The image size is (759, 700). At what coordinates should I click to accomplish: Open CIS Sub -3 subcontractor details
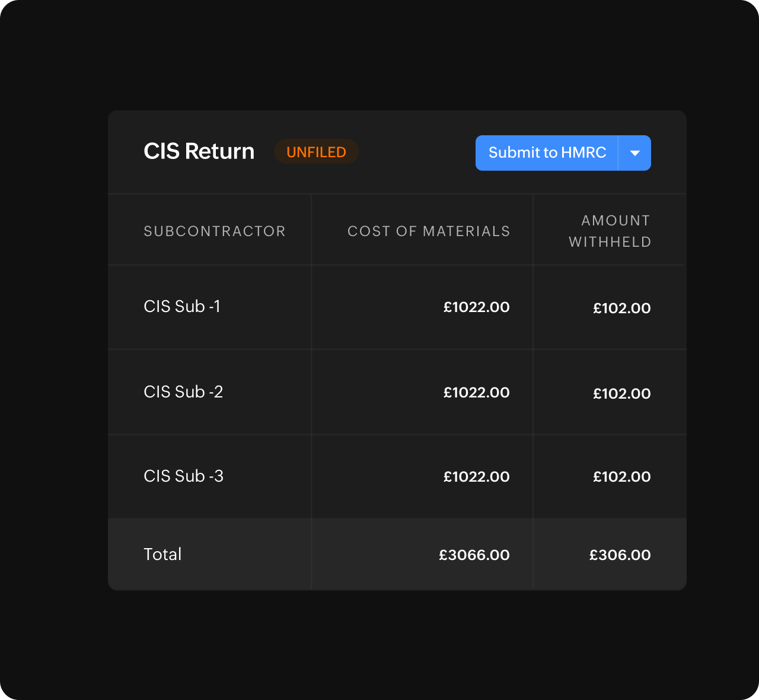[183, 476]
